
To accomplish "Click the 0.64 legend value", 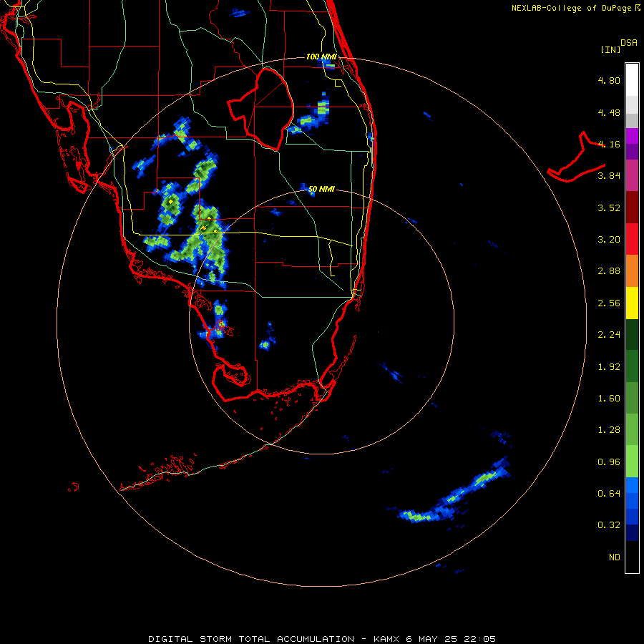I will tap(609, 493).
